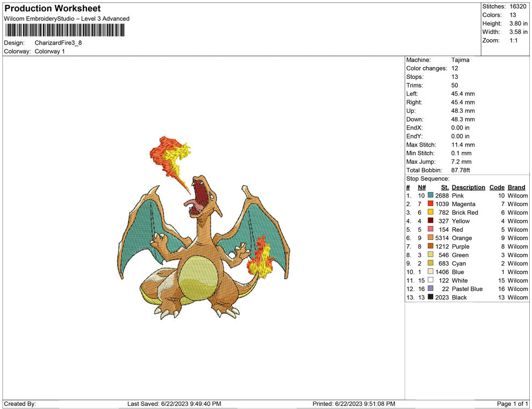Click the design barcode
The image size is (532, 409).
(64, 31)
